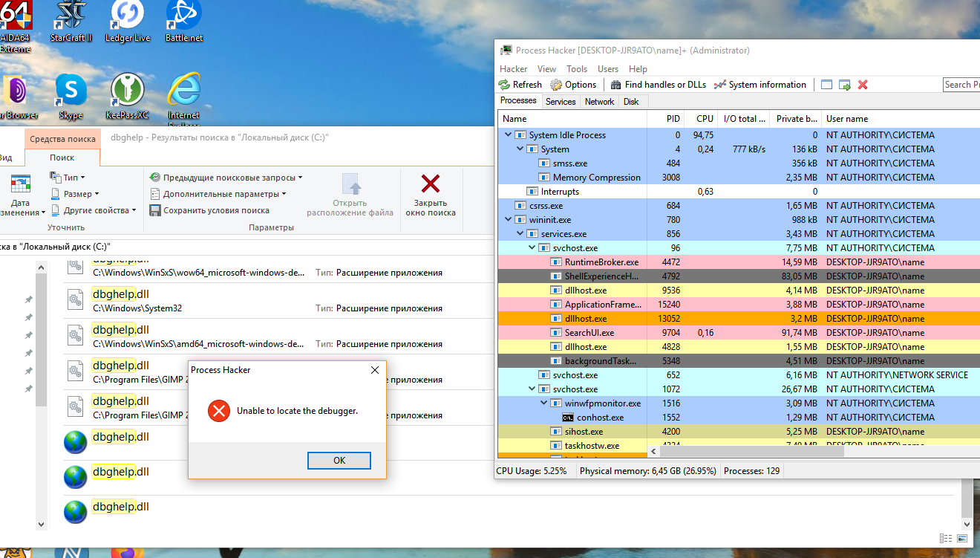This screenshot has width=980, height=558.
Task: Open Internet Explorer from the desktop
Action: pyautogui.click(x=183, y=88)
